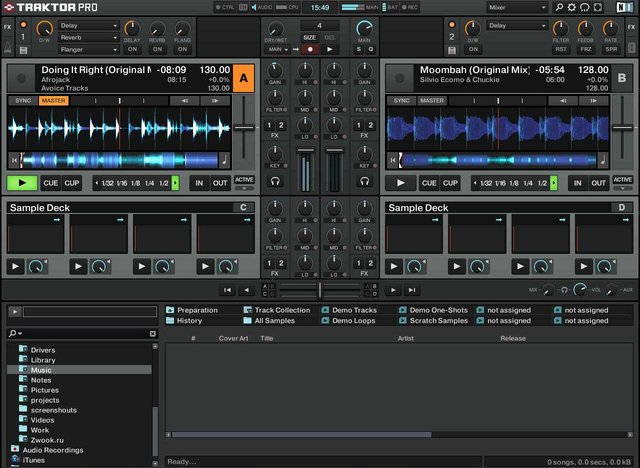The height and width of the screenshot is (468, 640).
Task: Click the preview player play button in browser
Action: pos(15,312)
